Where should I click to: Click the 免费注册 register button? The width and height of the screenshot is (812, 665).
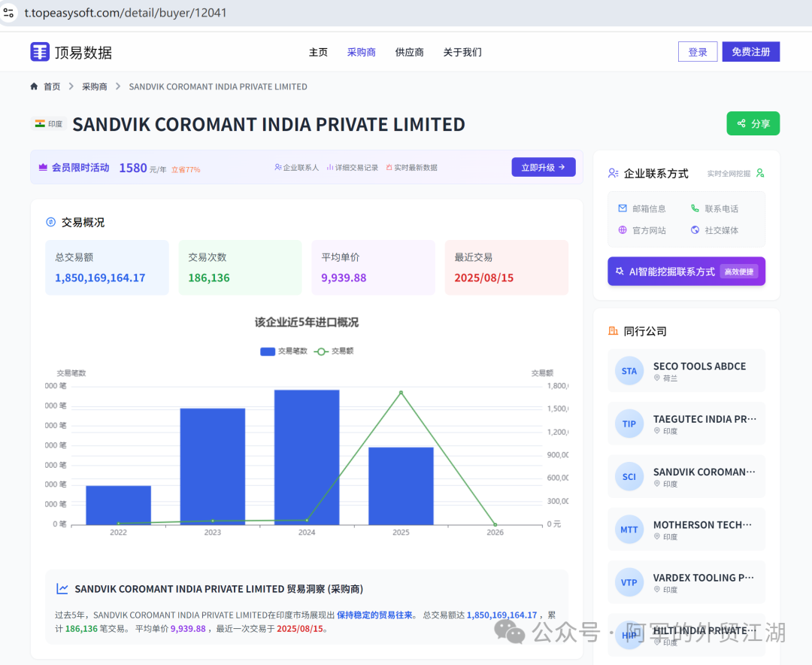click(x=750, y=52)
